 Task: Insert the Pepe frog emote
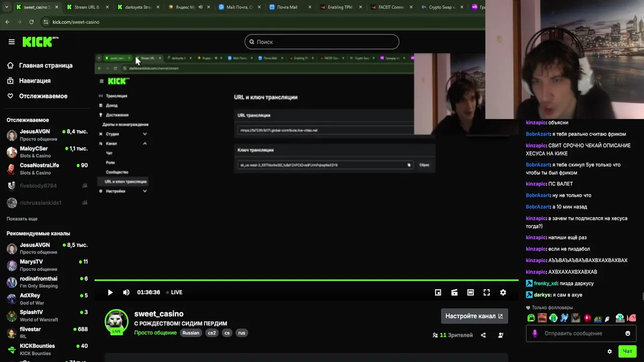point(598,318)
